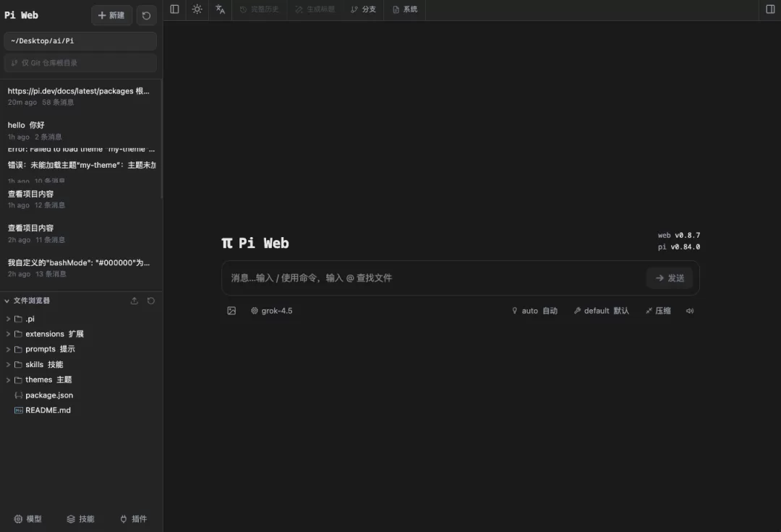781x532 pixels.
Task: Attach an image via picture icon
Action: (231, 311)
